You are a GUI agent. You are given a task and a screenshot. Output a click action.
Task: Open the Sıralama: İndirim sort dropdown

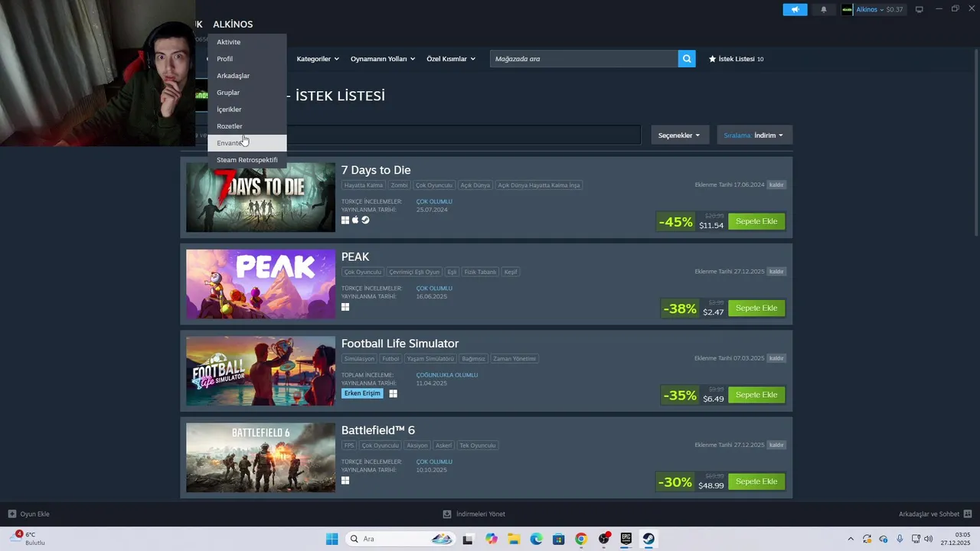coord(754,135)
